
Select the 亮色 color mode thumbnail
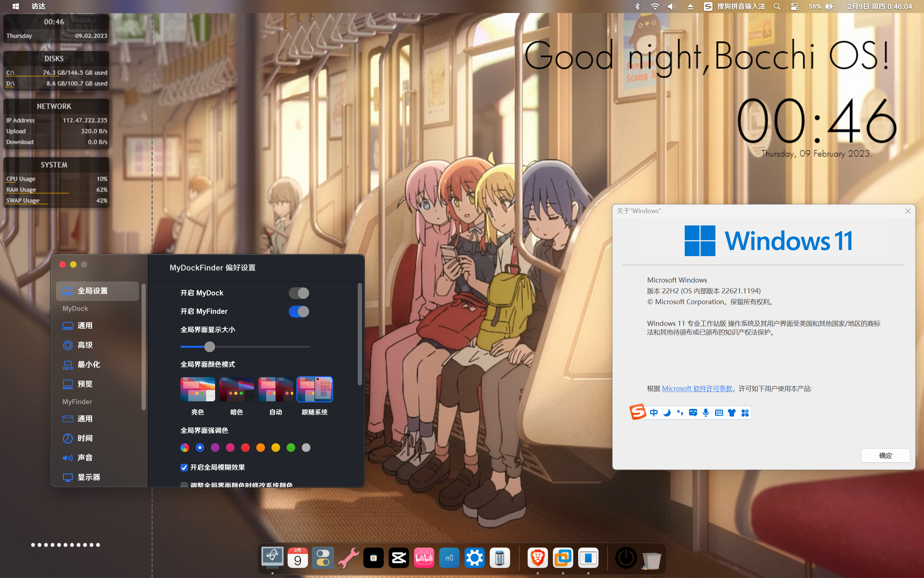click(197, 389)
